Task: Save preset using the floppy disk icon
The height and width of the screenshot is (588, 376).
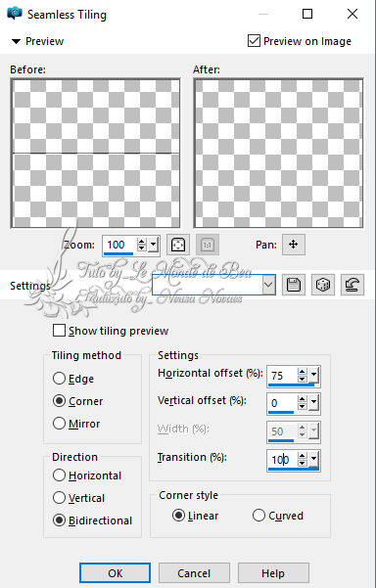Action: coord(294,285)
